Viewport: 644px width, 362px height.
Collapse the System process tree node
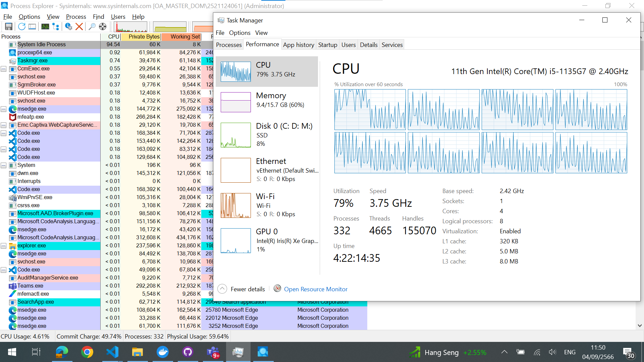(4, 165)
